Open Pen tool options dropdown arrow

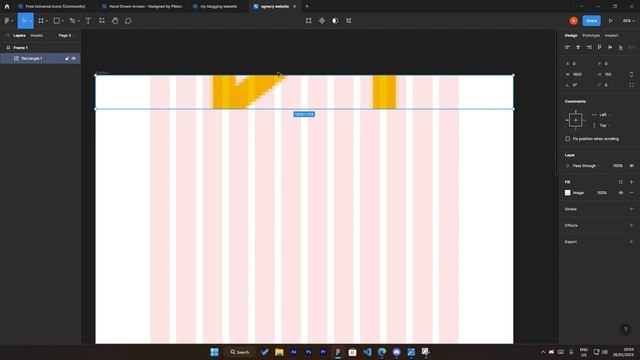coord(78,21)
